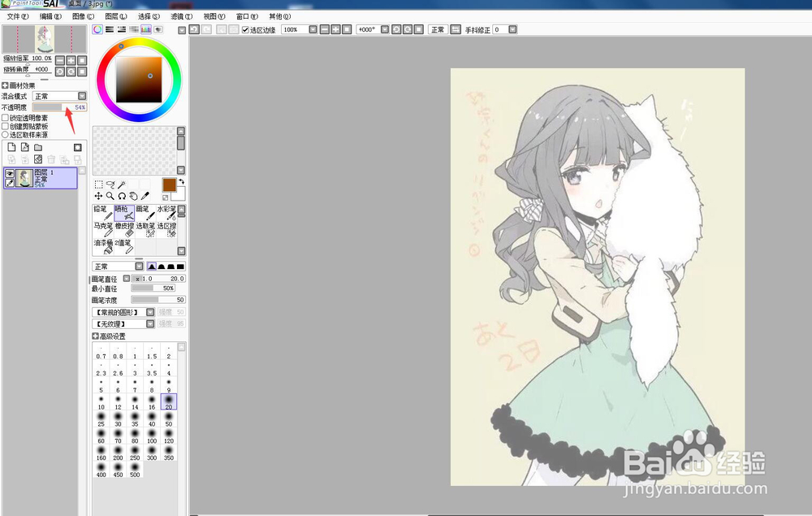Adjust the 画笔浓度 density slider

click(x=158, y=300)
